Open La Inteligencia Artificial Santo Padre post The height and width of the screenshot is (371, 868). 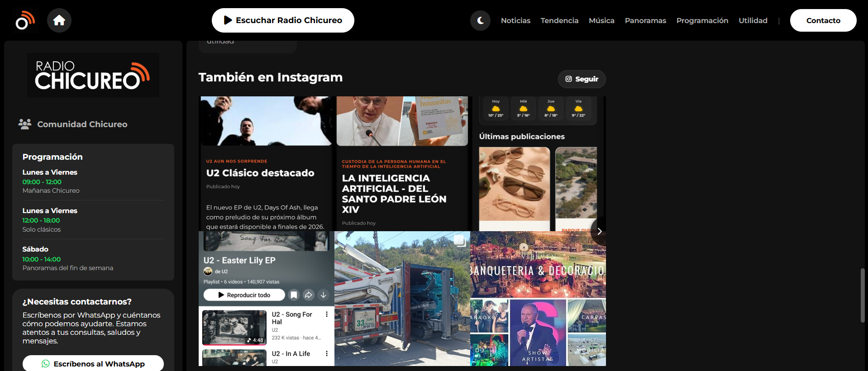point(394,194)
